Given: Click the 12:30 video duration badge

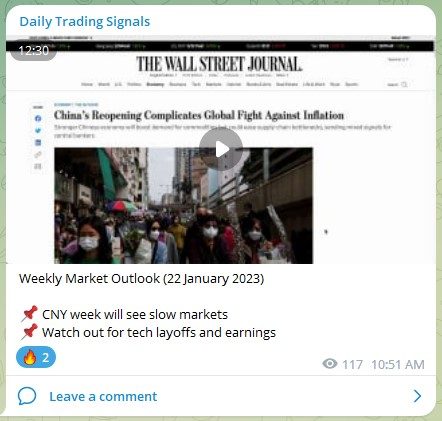Looking at the screenshot, I should click(x=33, y=51).
